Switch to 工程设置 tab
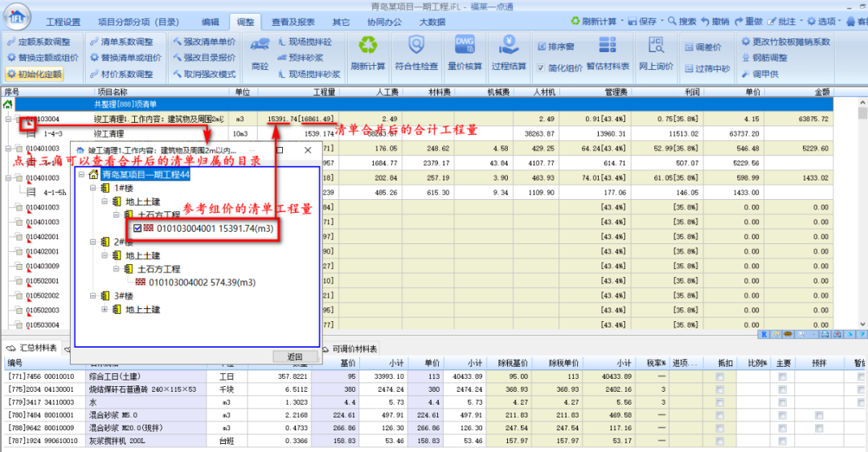The width and height of the screenshot is (868, 452). [63, 22]
